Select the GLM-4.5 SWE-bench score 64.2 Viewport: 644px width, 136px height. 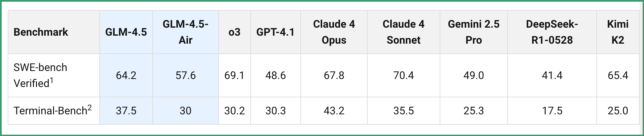126,75
